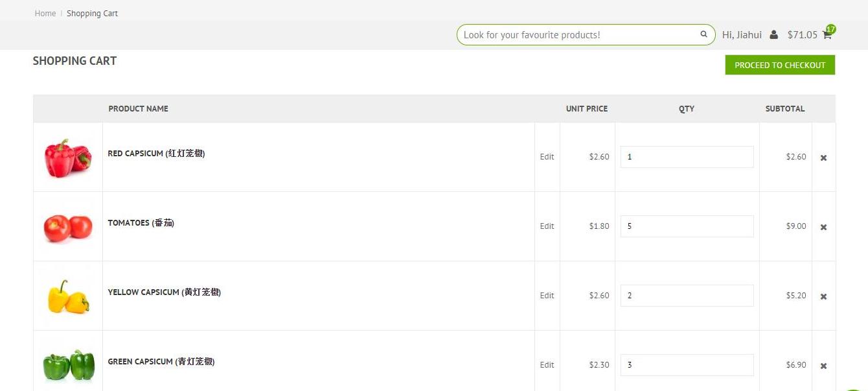Screen dimensions: 868x391
Task: Focus the product search field
Action: pyautogui.click(x=577, y=35)
